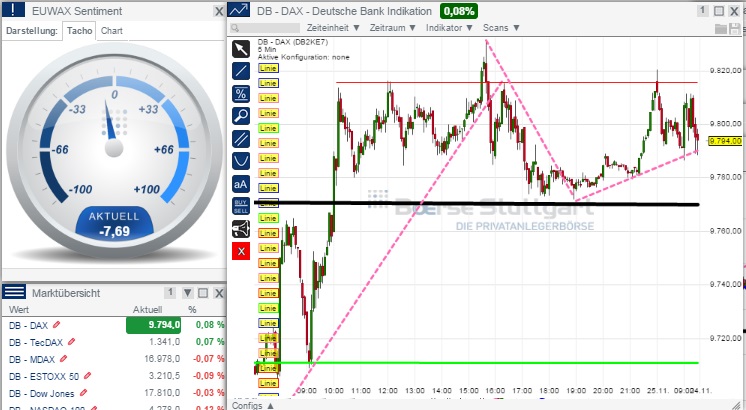Click the red X delete tool
Viewport: 746px width, 410px height.
(241, 251)
